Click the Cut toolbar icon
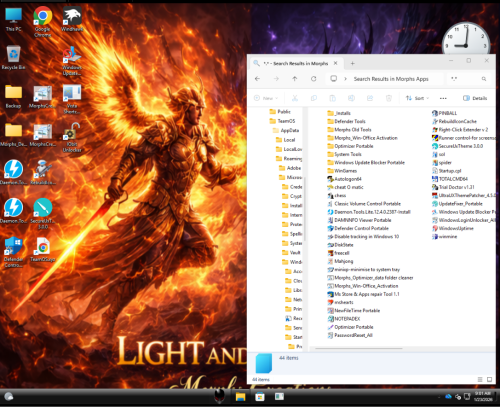Viewport: 500px width, 407px height. (295, 98)
